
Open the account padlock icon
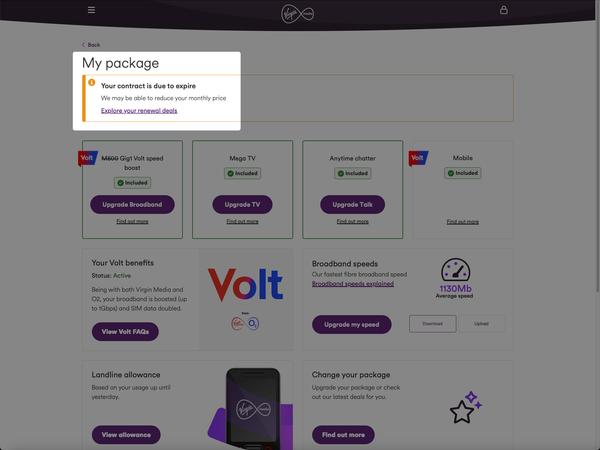point(503,10)
